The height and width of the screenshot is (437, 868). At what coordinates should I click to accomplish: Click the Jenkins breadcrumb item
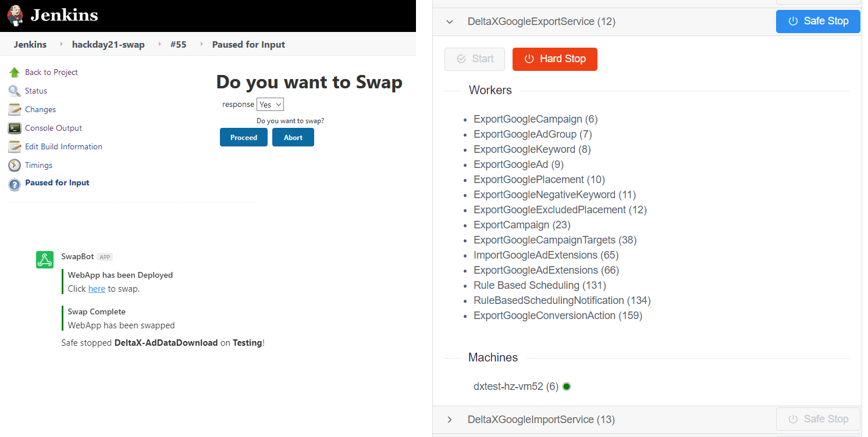pos(30,44)
